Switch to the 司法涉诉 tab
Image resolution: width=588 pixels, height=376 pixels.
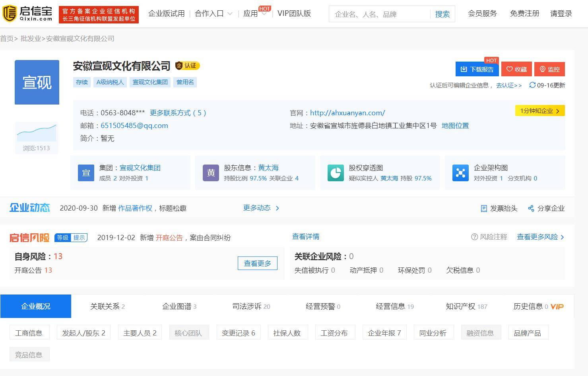pos(251,306)
